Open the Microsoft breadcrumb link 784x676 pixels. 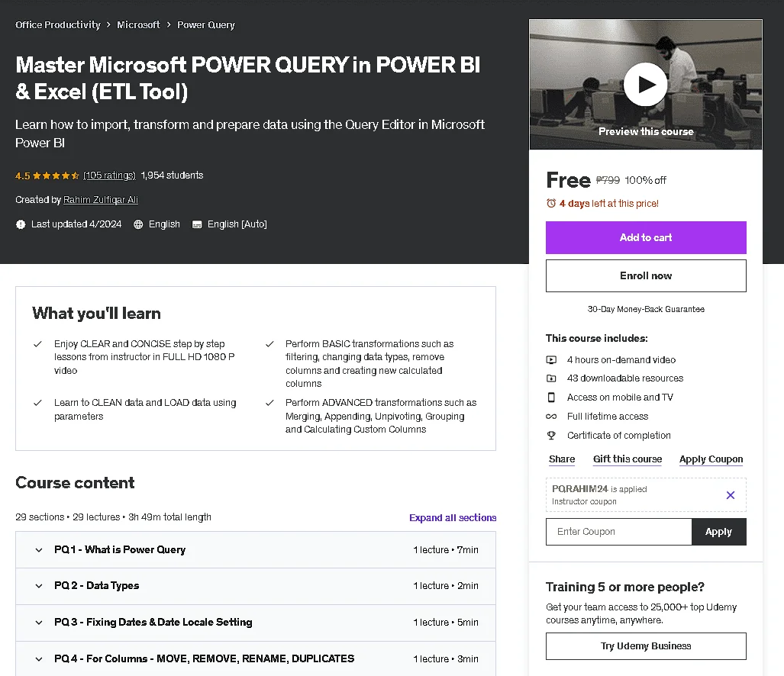tap(138, 24)
